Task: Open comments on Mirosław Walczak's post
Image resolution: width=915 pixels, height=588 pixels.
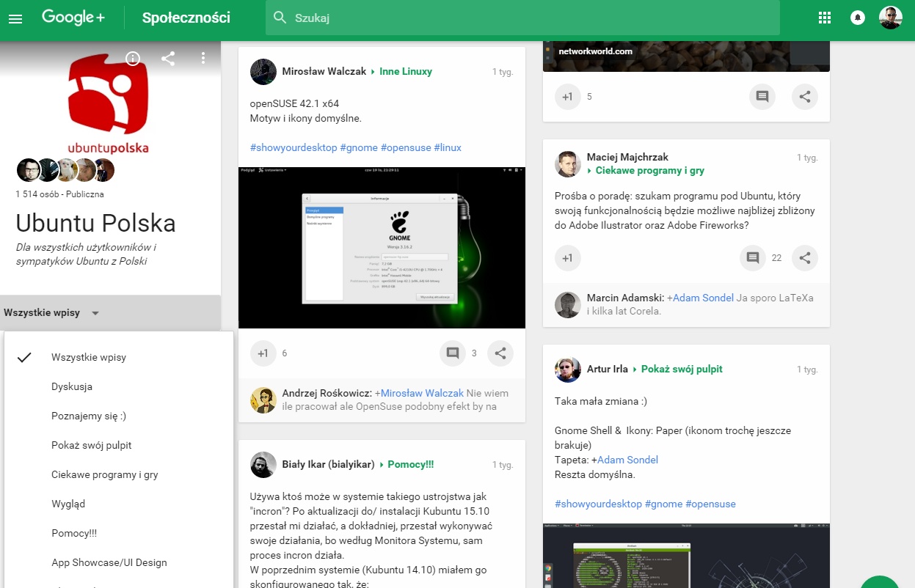Action: point(453,353)
